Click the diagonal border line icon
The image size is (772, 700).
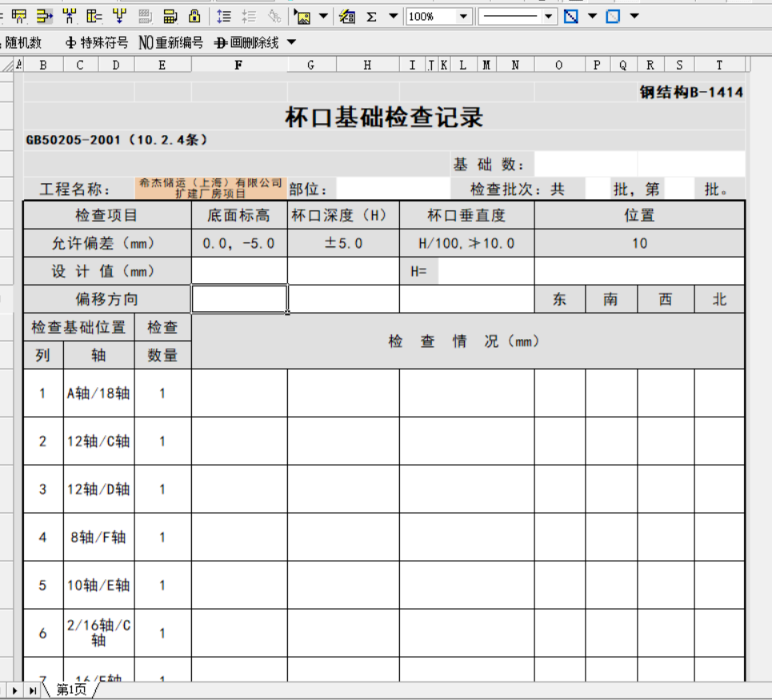[x=571, y=16]
